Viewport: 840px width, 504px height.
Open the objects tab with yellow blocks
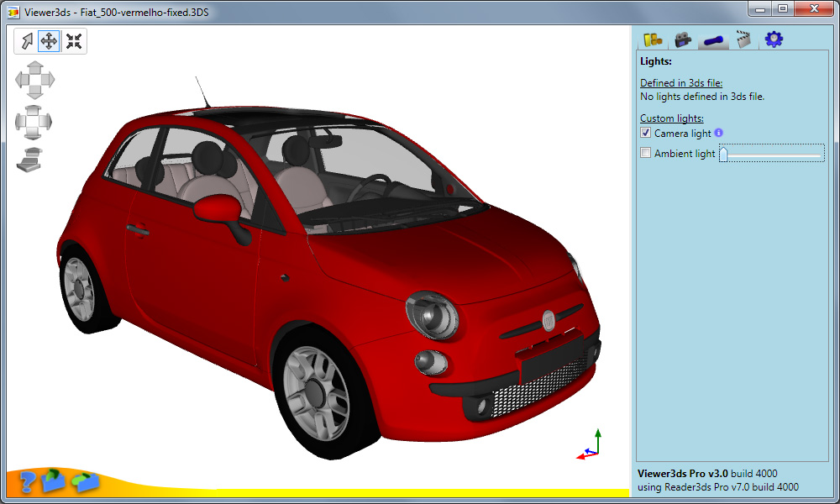tap(653, 39)
